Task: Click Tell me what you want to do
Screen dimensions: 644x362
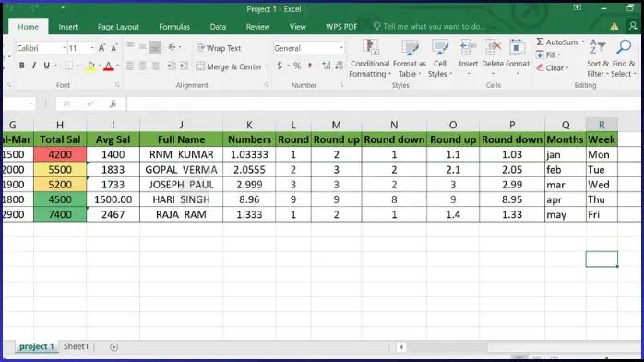Action: (x=430, y=26)
